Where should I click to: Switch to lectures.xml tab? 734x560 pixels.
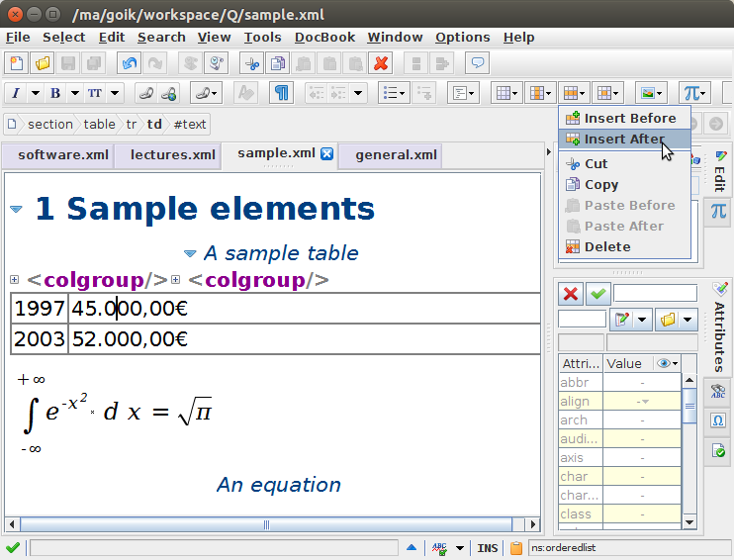168,155
